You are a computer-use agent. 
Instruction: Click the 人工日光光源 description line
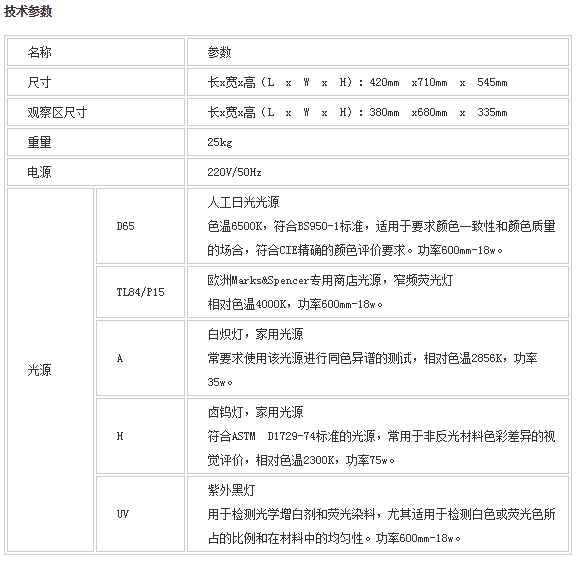[x=243, y=202]
